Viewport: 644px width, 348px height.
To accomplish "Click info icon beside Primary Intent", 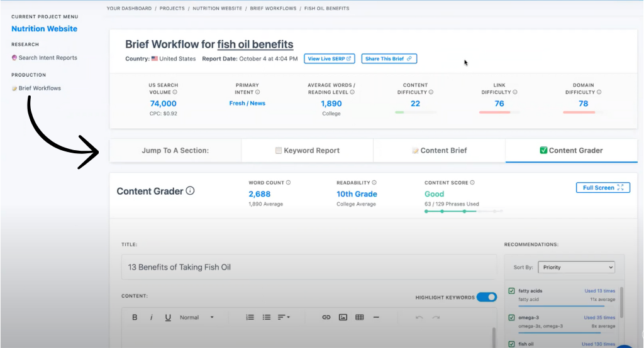I will click(257, 92).
